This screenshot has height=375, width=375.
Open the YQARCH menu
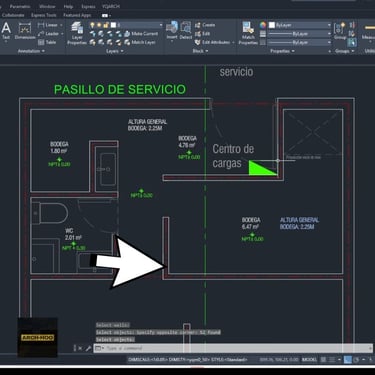click(x=111, y=6)
